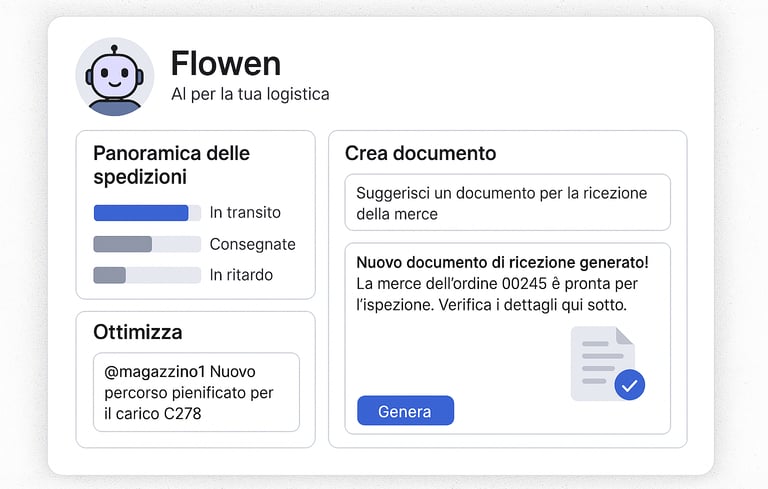Select the Consegnate status label
The image size is (768, 489).
[x=252, y=244]
